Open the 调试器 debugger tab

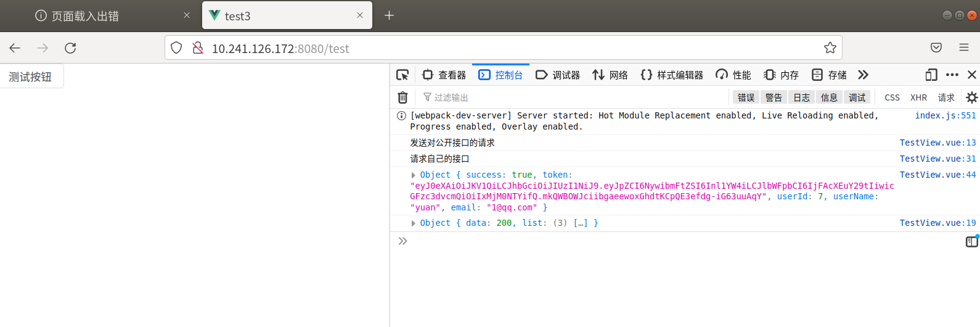click(x=558, y=75)
